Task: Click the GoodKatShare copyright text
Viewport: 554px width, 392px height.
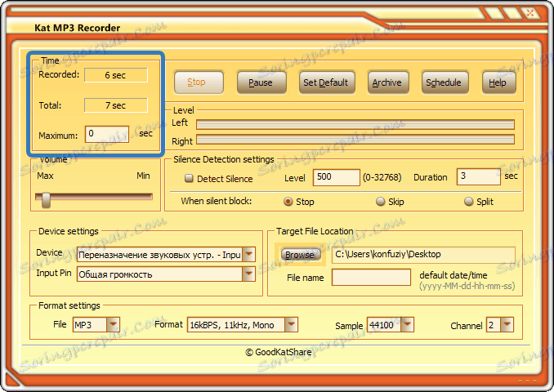Action: (279, 352)
